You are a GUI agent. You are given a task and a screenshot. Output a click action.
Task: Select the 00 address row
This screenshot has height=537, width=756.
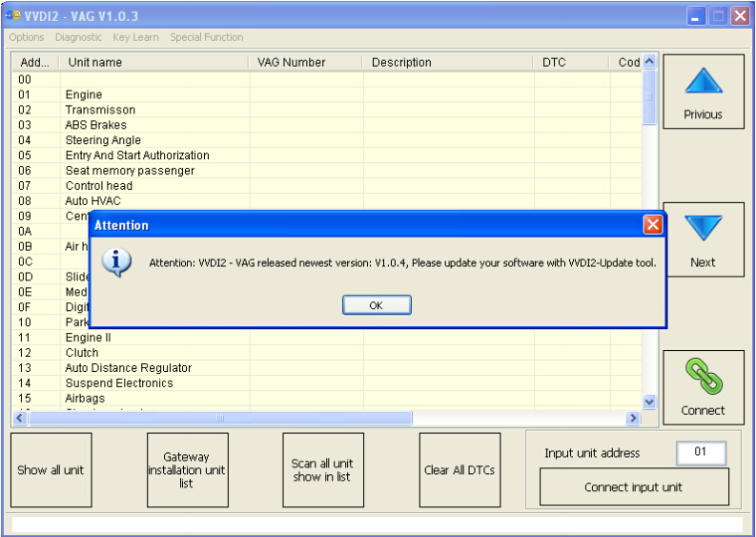click(327, 79)
